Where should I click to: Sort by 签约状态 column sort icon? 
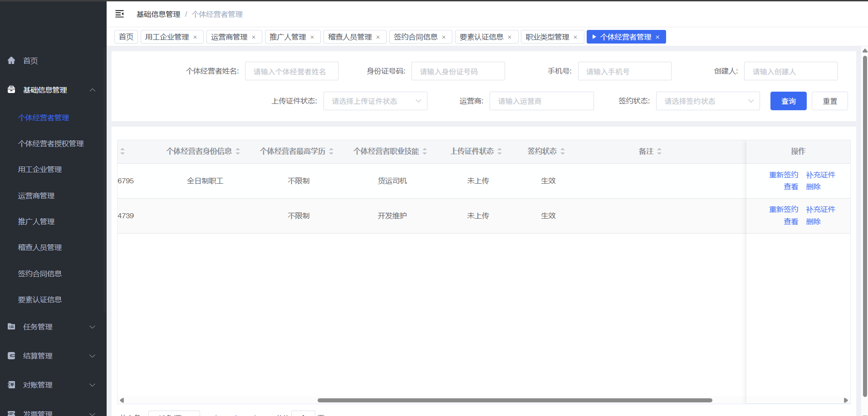point(563,152)
